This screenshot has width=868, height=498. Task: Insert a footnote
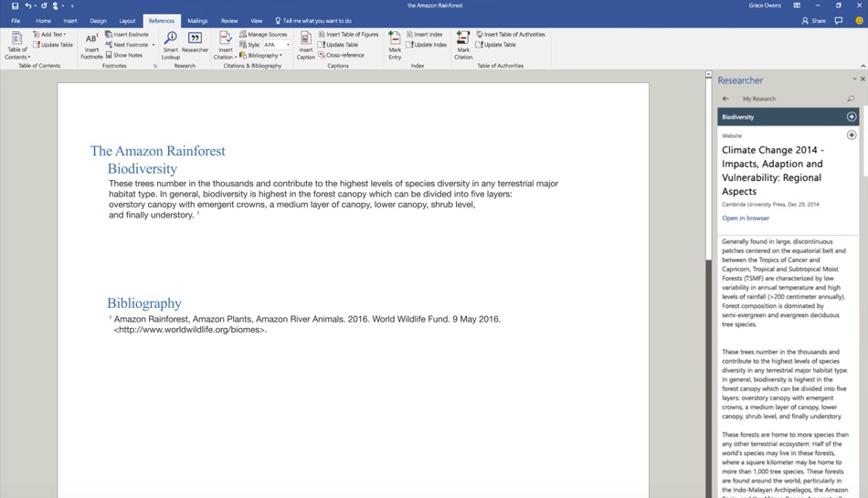91,46
